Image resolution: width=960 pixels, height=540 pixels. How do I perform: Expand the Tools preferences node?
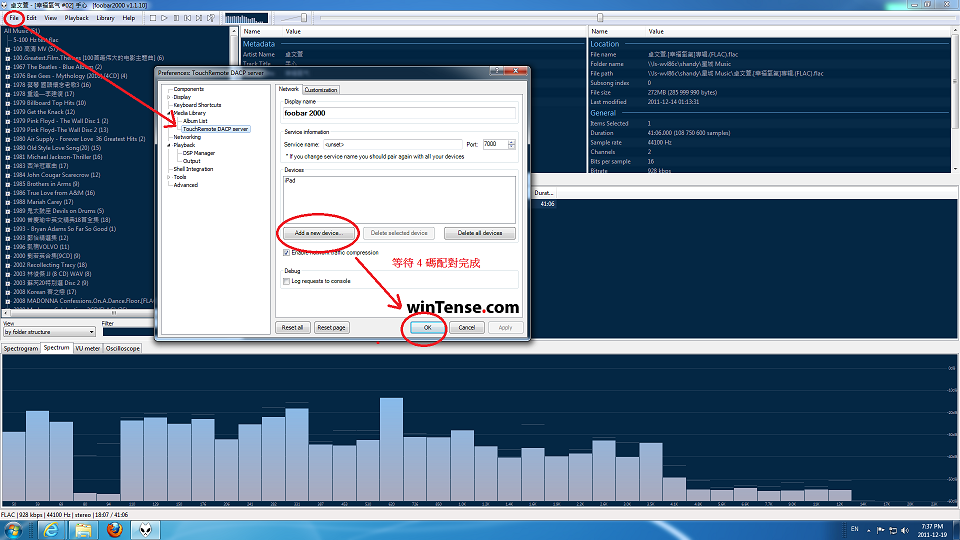coord(169,177)
